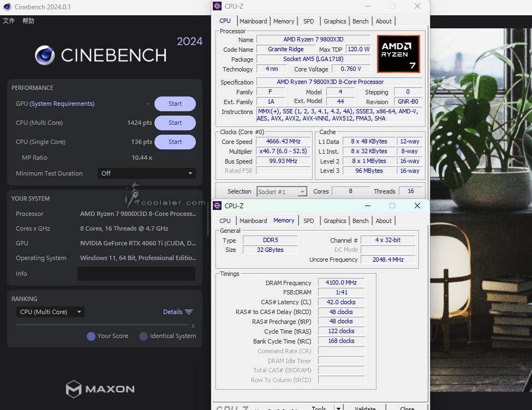This screenshot has width=532, height=410.
Task: Click the Cinebench sphere logo
Action: coord(45,55)
